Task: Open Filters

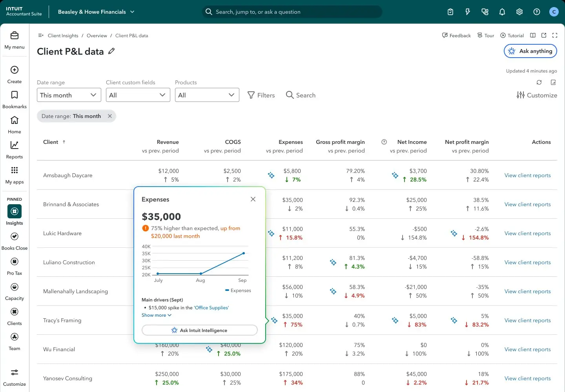Action: [261, 95]
